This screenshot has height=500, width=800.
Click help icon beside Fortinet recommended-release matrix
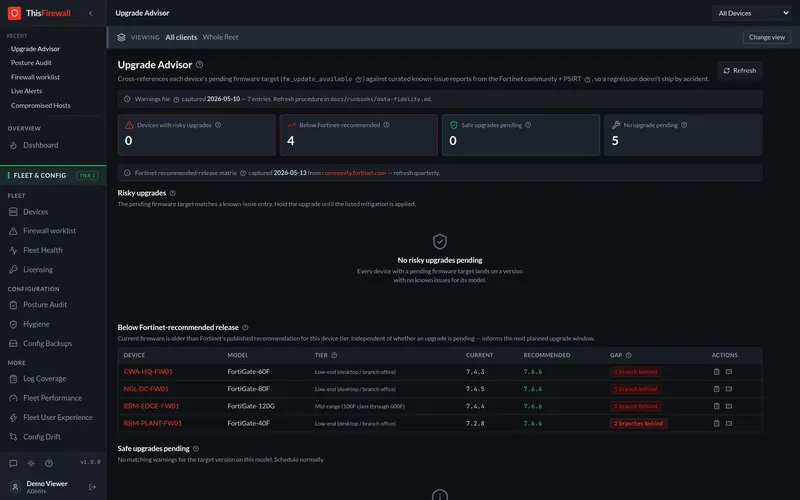point(243,173)
